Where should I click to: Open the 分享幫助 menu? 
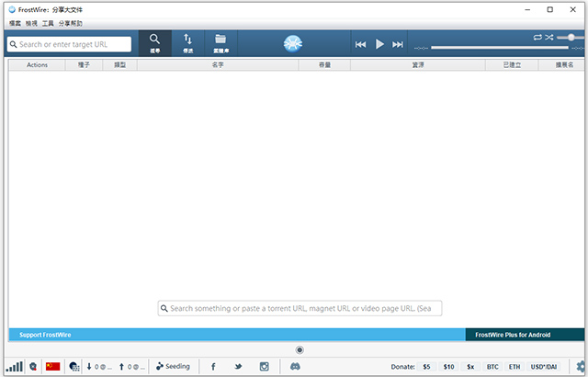click(x=71, y=23)
